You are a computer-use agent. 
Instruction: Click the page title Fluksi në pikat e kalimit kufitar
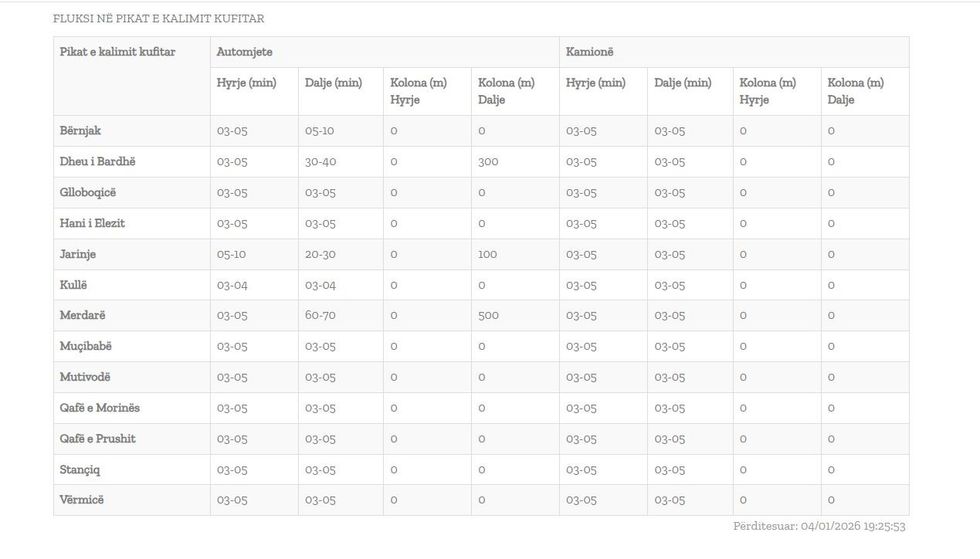click(x=158, y=19)
